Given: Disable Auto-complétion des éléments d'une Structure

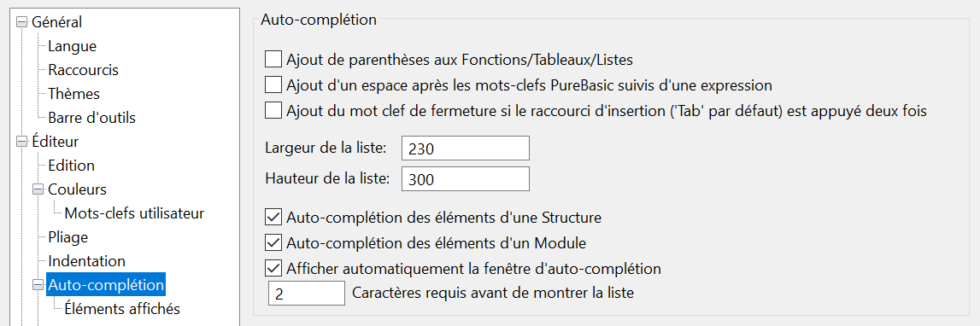Looking at the screenshot, I should (x=273, y=218).
